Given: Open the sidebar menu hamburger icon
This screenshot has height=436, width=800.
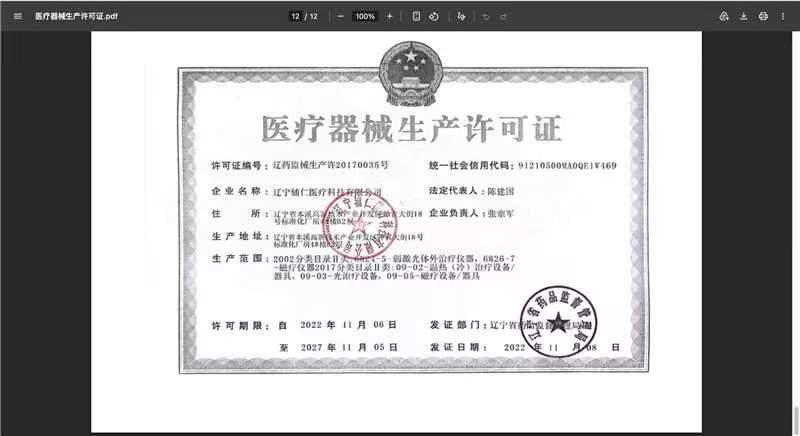Looking at the screenshot, I should pos(17,16).
